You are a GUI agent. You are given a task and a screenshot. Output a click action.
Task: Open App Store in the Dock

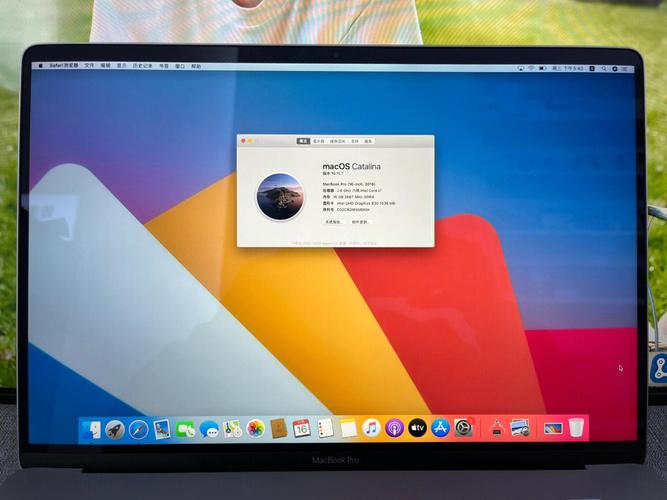[x=440, y=428]
